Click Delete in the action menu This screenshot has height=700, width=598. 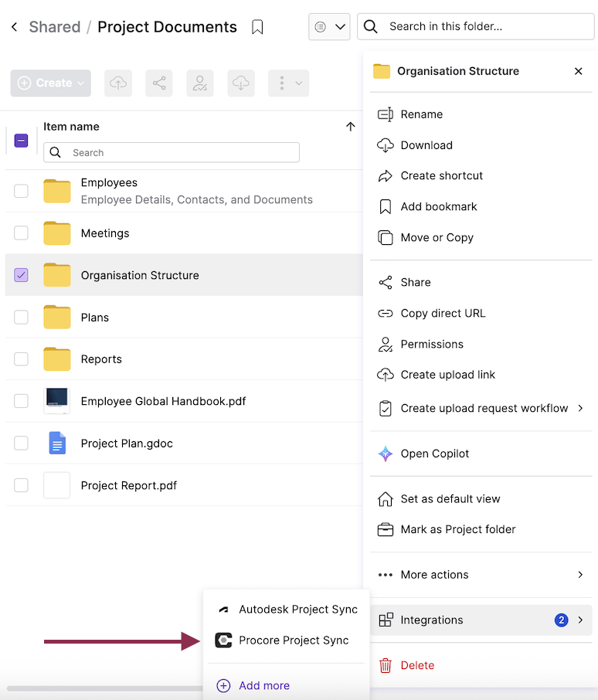coord(416,665)
